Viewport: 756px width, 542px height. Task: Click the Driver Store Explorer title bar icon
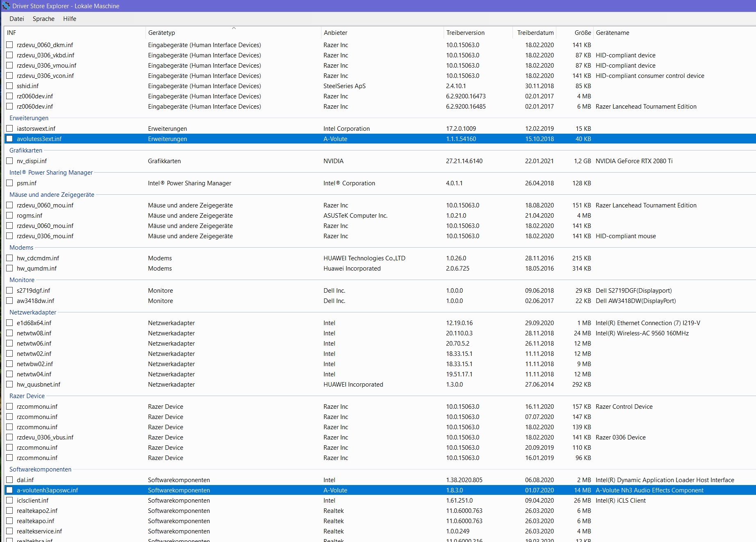point(6,6)
